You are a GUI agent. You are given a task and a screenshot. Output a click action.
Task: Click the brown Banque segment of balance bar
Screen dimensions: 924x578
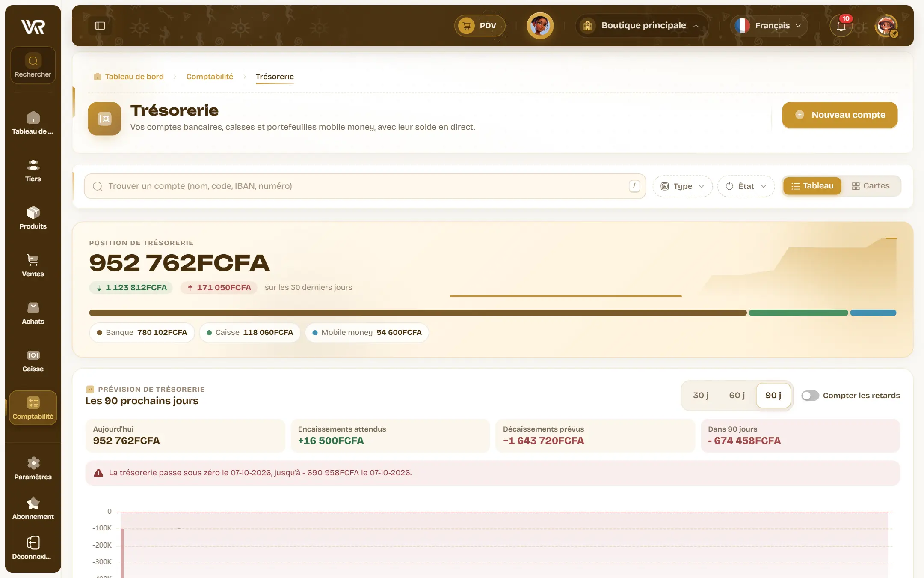(x=418, y=313)
